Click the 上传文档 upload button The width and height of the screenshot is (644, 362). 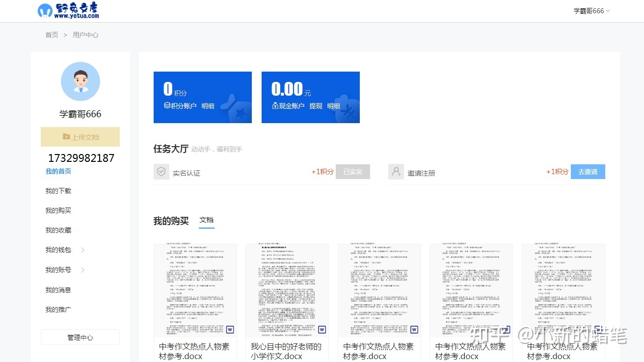80,137
